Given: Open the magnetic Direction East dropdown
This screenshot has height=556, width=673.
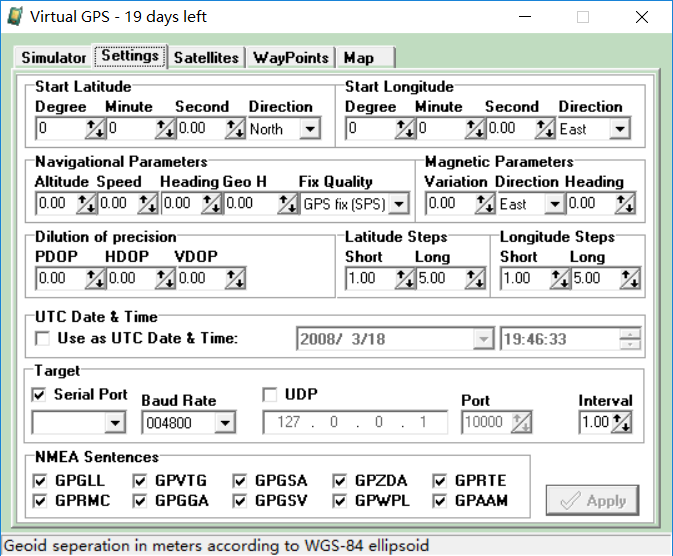Looking at the screenshot, I should point(555,204).
